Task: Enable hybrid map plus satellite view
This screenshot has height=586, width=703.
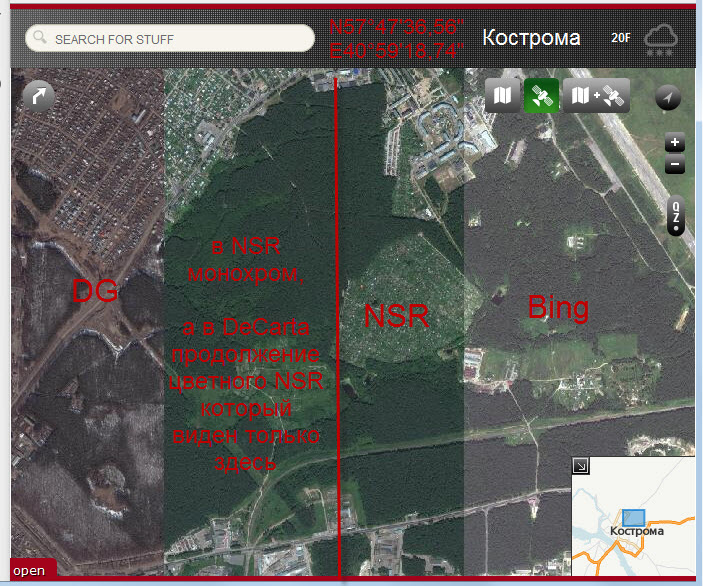Action: 596,96
